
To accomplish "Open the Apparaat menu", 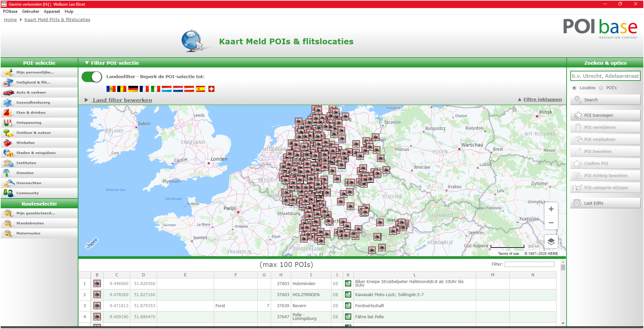I will (x=52, y=11).
